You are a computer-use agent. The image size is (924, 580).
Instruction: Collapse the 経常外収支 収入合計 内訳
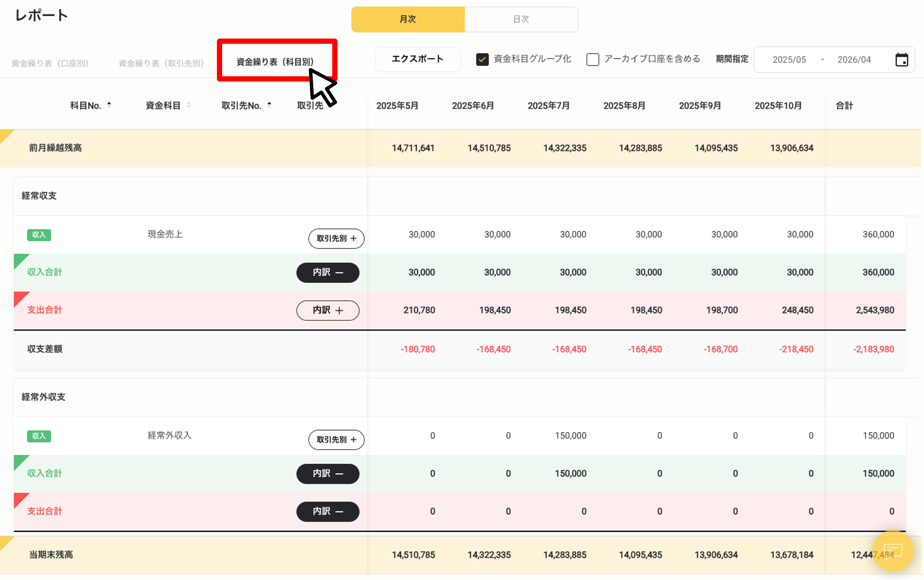pos(327,473)
